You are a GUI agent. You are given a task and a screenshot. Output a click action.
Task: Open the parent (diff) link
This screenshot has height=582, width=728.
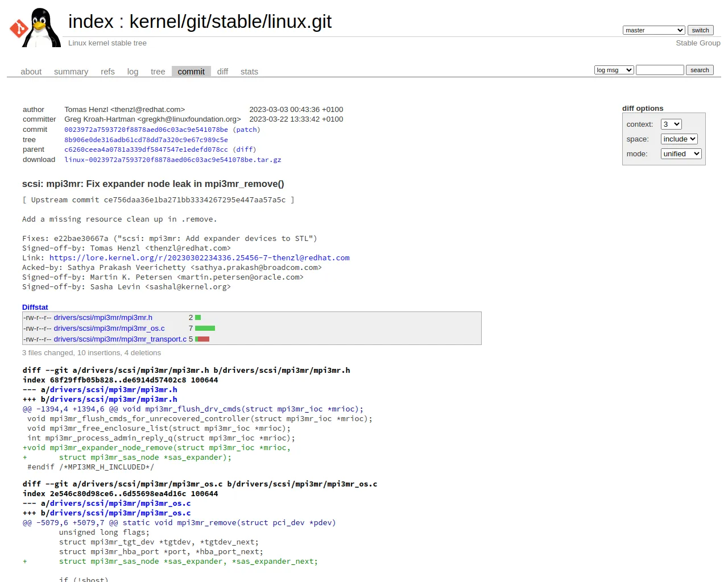(245, 149)
